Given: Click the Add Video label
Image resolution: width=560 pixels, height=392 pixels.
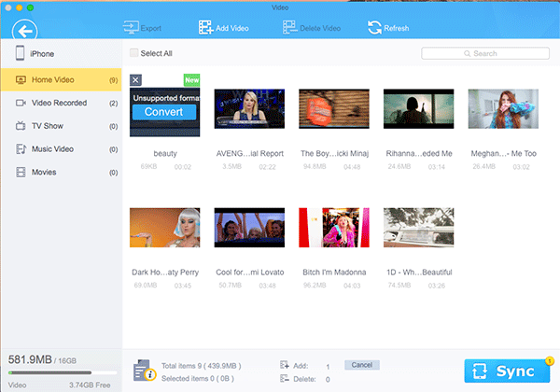Looking at the screenshot, I should coord(232,28).
